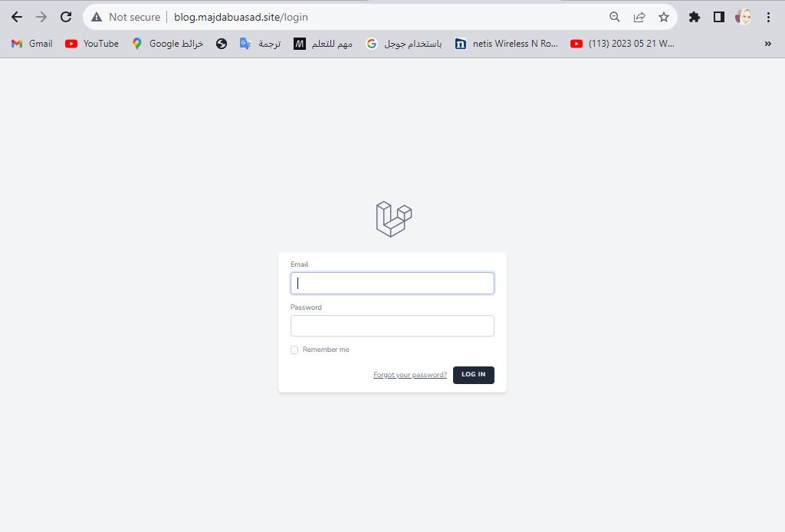Open the user profile avatar

point(743,17)
